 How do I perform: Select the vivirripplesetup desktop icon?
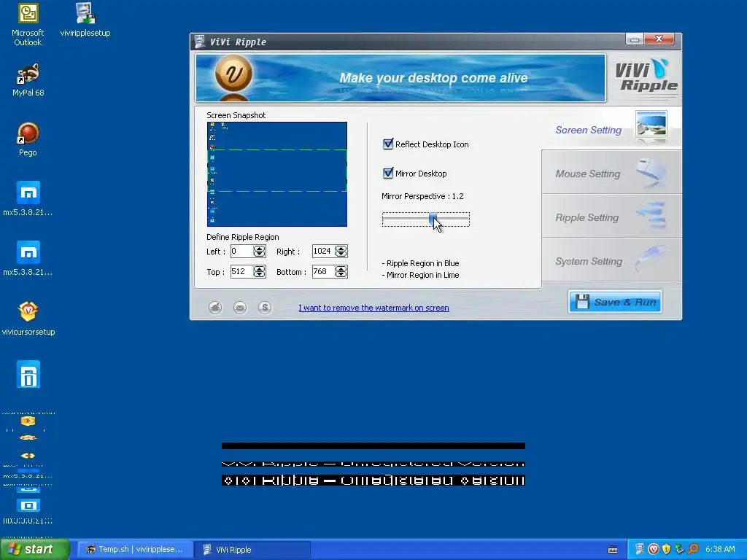pos(85,20)
